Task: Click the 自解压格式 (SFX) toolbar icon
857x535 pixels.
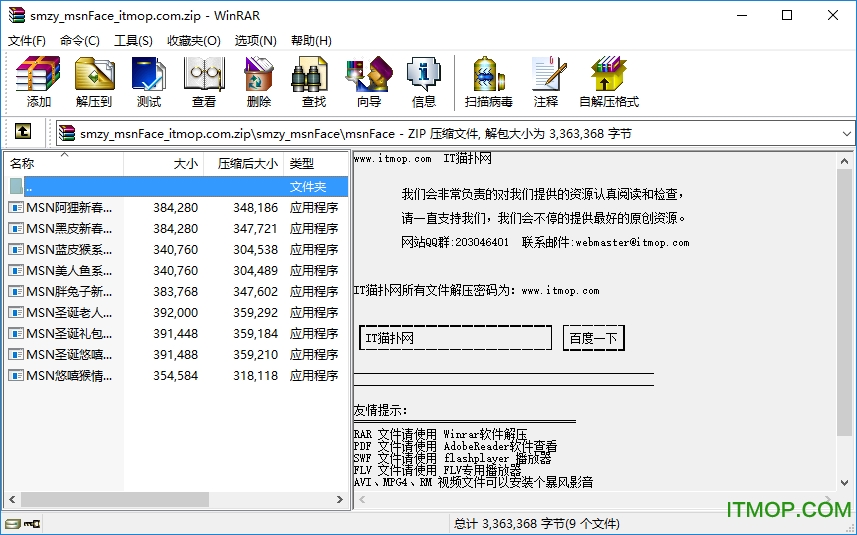Action: coord(608,74)
